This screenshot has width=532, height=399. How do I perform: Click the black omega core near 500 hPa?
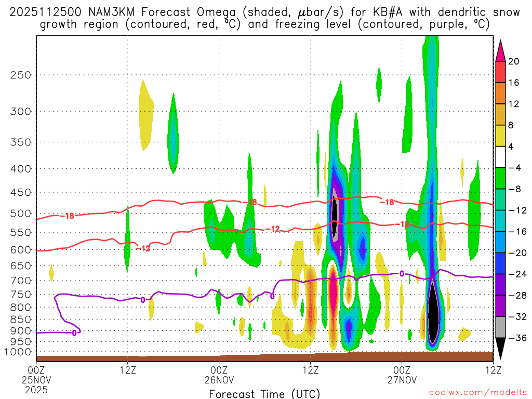(x=335, y=217)
